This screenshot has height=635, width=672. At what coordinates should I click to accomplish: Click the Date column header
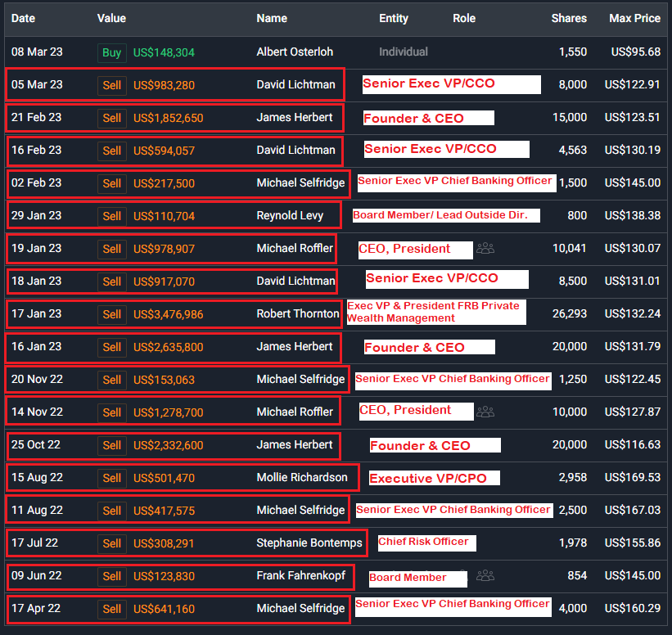point(23,19)
